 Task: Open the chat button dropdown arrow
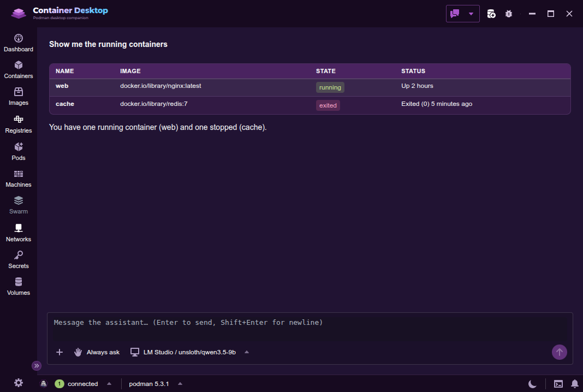(471, 14)
